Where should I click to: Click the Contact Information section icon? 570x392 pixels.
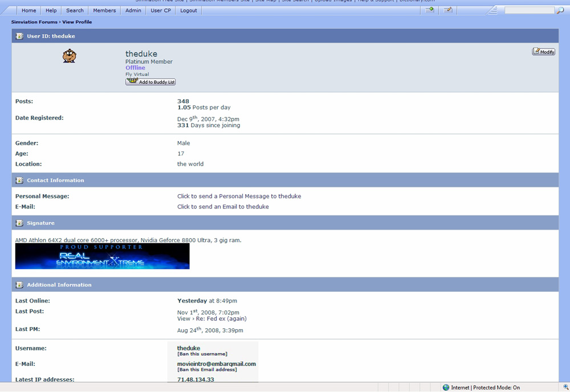coord(19,181)
